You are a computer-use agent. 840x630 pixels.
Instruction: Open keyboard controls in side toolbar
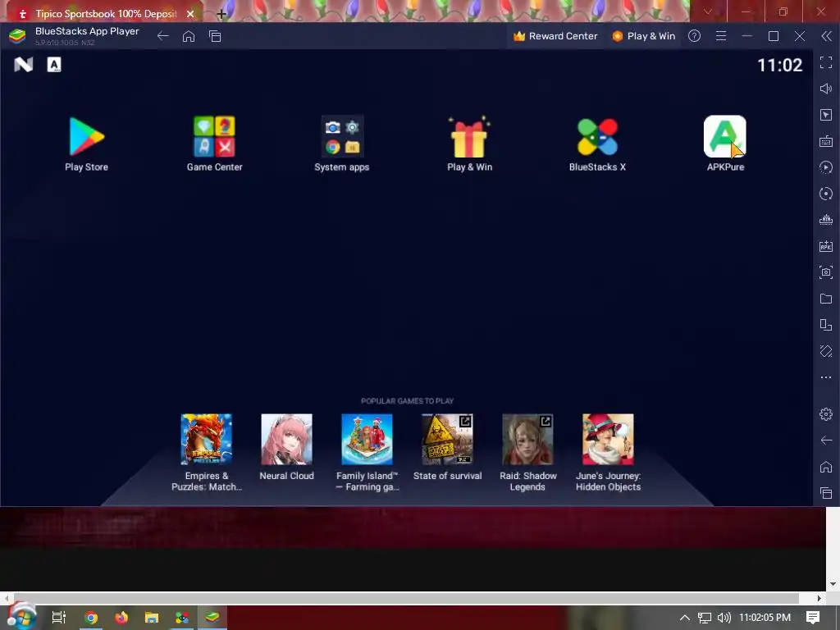point(826,141)
